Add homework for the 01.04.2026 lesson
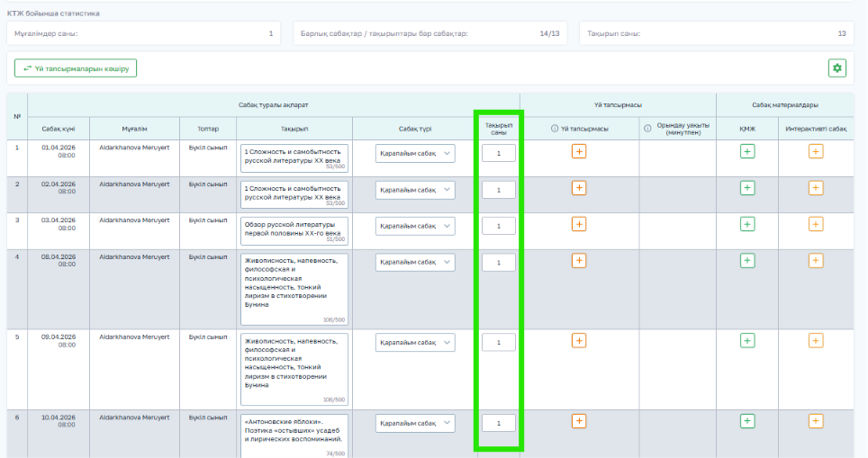868x458 pixels. point(579,151)
